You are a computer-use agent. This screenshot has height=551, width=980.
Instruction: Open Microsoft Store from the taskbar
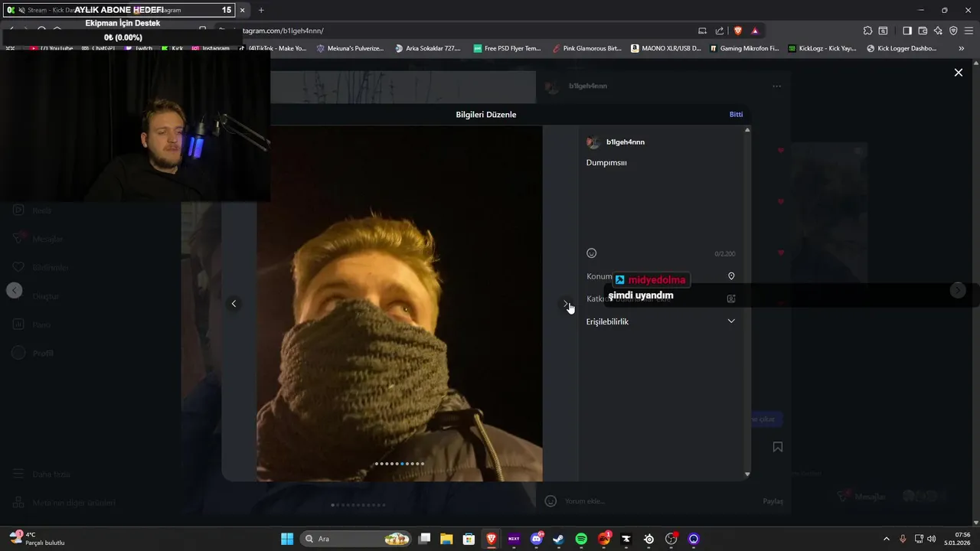click(469, 539)
